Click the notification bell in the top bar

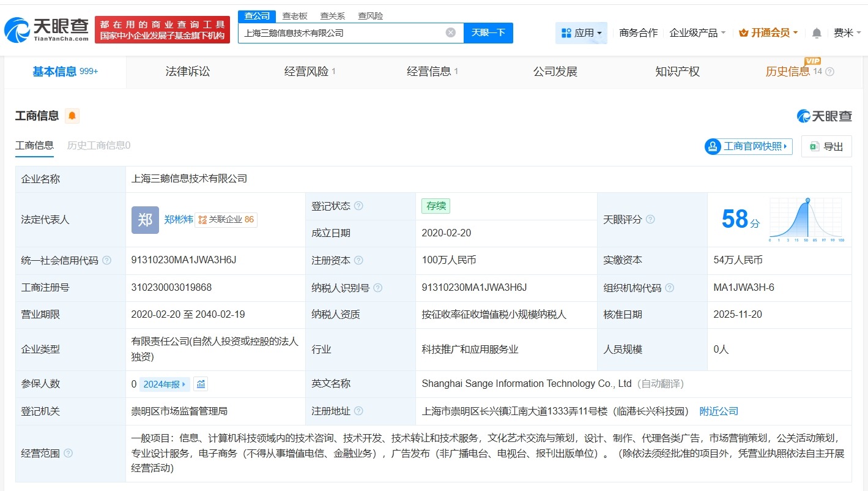pos(816,33)
